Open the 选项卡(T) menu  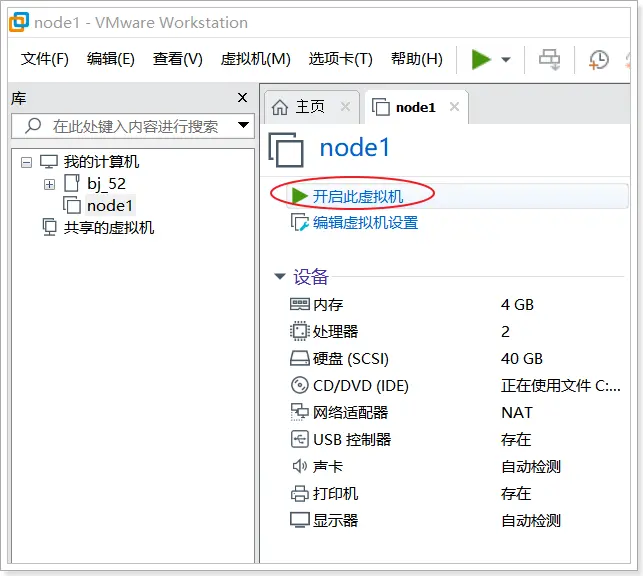tap(340, 59)
